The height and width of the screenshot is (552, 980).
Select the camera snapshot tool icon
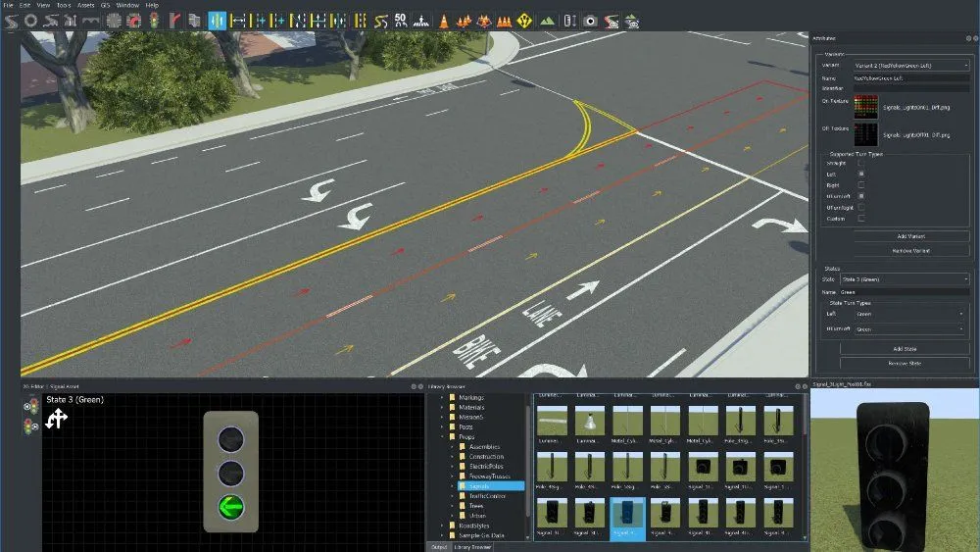coord(590,21)
